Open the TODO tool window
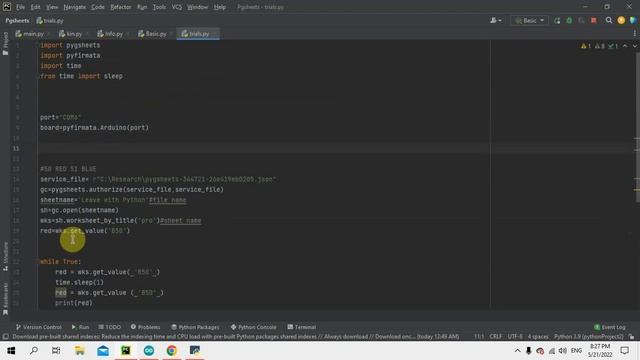The height and width of the screenshot is (360, 640). pos(110,327)
